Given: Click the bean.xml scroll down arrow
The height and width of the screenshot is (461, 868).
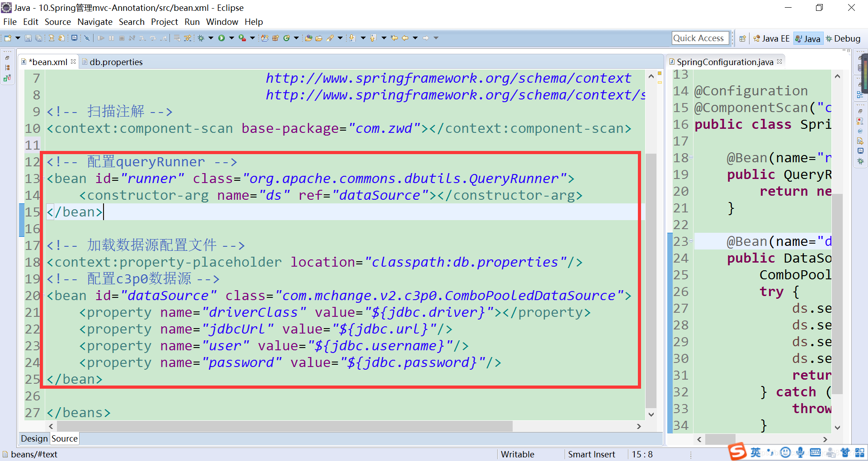Looking at the screenshot, I should coord(651,414).
